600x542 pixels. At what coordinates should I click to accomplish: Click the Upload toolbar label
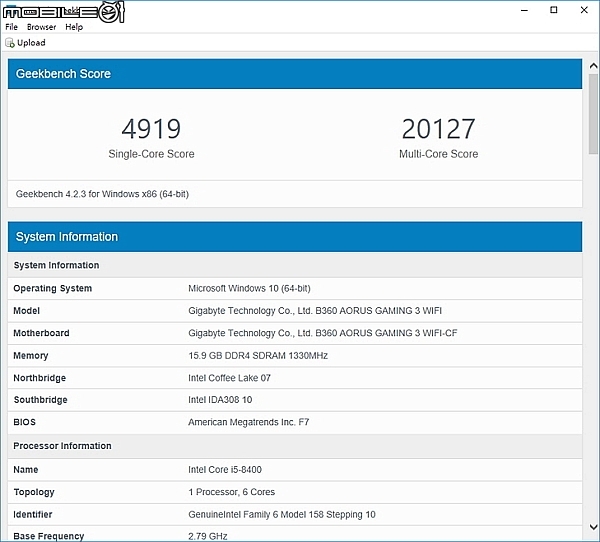click(x=31, y=43)
